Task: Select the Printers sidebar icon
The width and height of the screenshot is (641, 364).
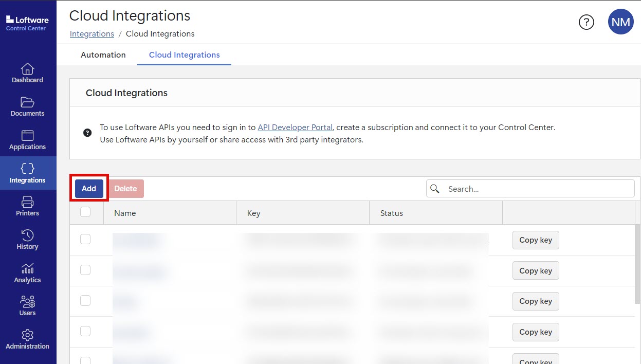Action: 28,203
